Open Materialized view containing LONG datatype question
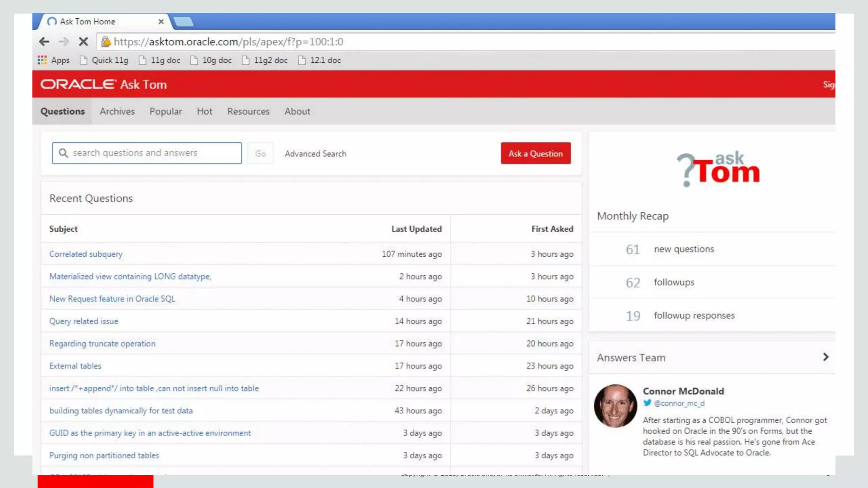The image size is (868, 488). pyautogui.click(x=130, y=276)
